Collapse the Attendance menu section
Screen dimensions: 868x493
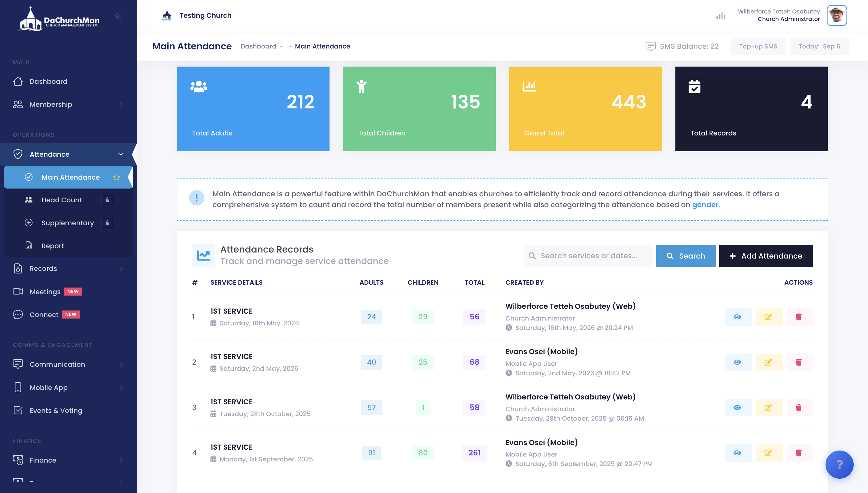coord(68,154)
